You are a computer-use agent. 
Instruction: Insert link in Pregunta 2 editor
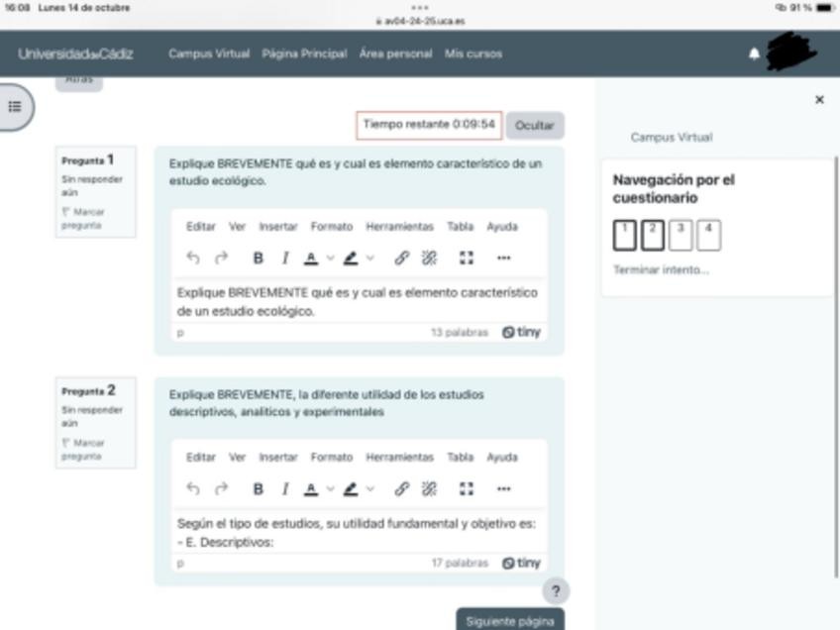click(402, 488)
